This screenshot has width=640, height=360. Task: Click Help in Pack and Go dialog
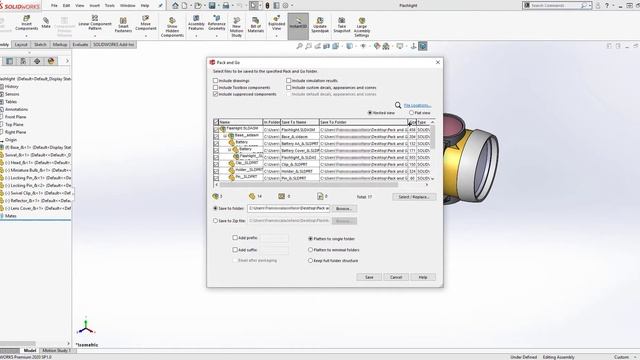coord(423,277)
